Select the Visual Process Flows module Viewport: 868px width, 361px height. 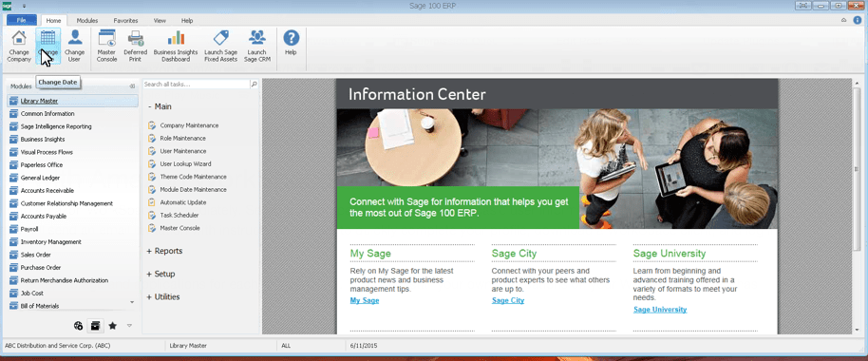pos(72,152)
